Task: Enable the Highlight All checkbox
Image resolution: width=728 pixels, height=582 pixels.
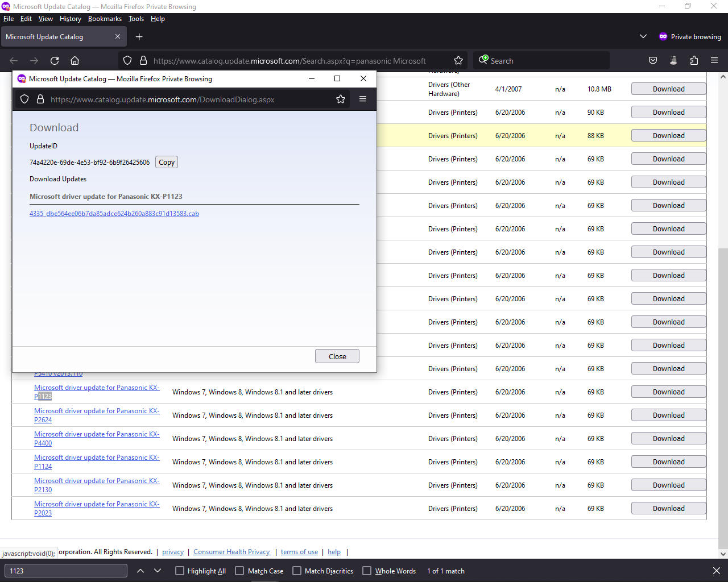Action: click(x=180, y=571)
